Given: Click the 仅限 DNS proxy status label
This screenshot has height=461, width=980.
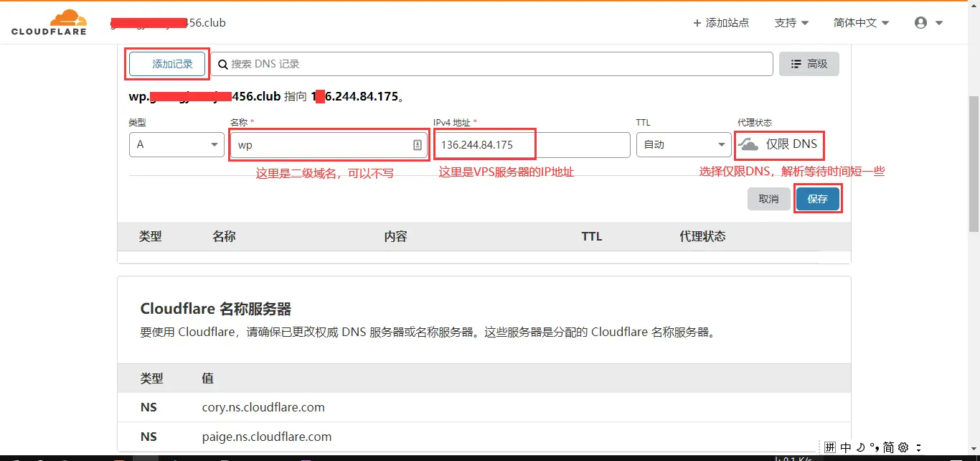Looking at the screenshot, I should coord(791,144).
